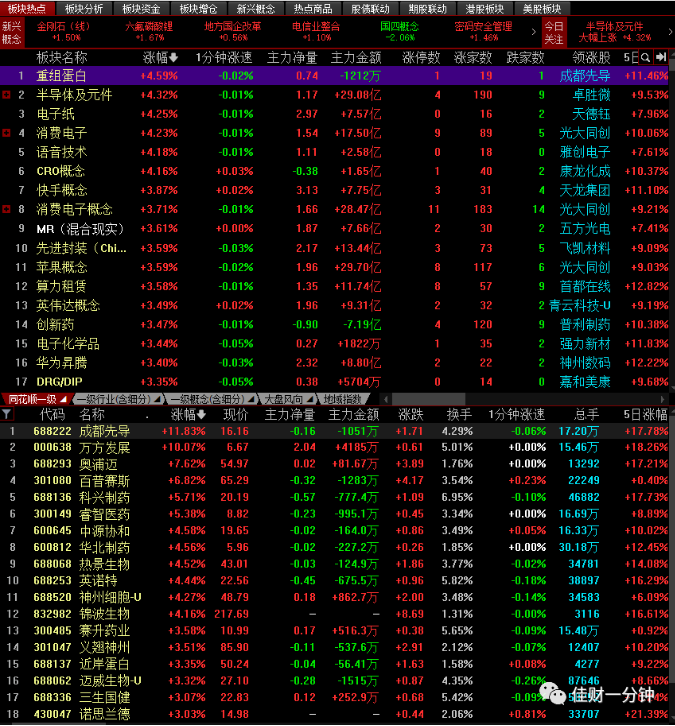Screen dimensions: 675x726
Task: Select the 新兴概念 tab
Action: click(256, 8)
